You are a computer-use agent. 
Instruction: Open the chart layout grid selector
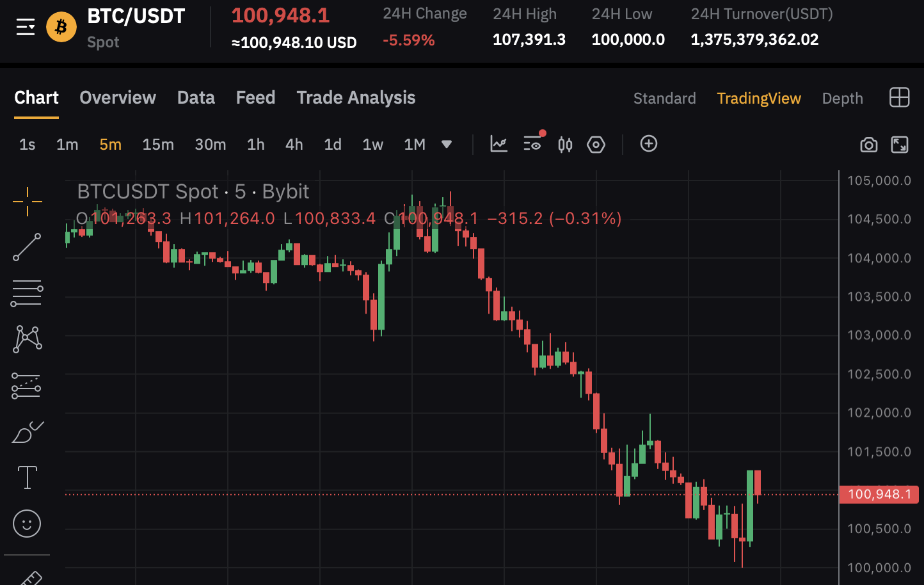click(899, 97)
